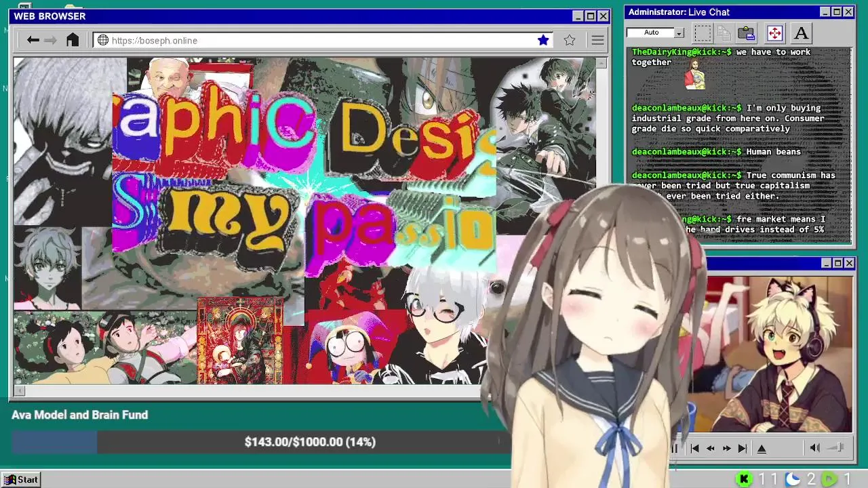Open the browser home page

[73, 40]
